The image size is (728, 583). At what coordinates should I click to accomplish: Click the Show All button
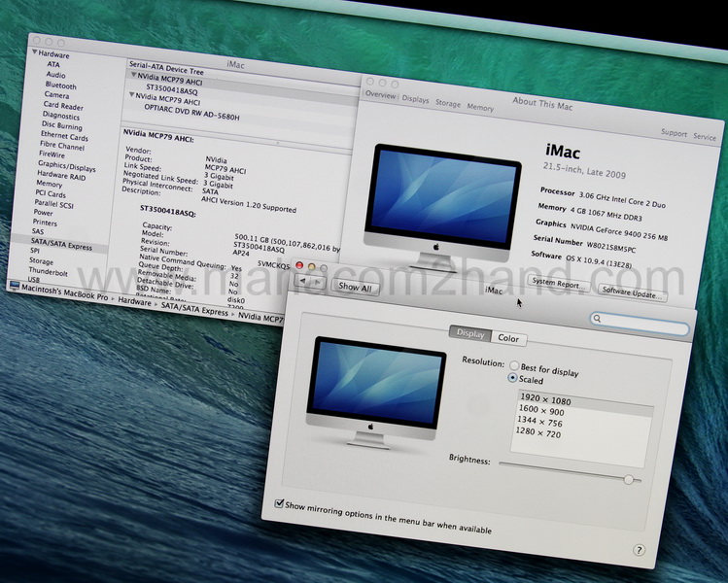point(355,287)
